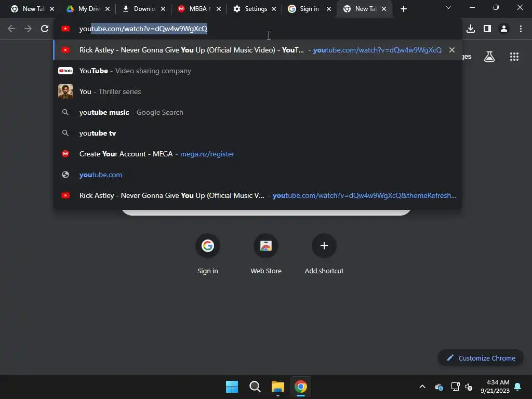The image size is (532, 399).
Task: Click the muted volume tray icon
Action: 469,387
